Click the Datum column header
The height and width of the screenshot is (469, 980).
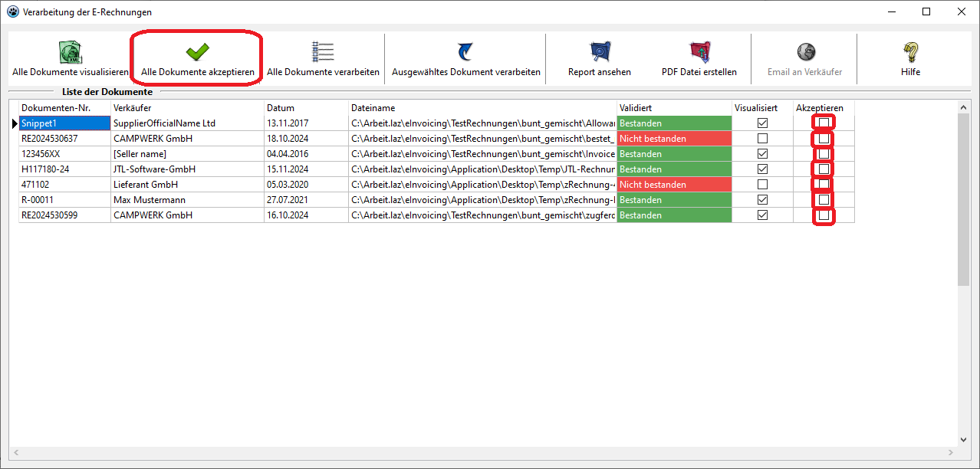click(x=306, y=108)
